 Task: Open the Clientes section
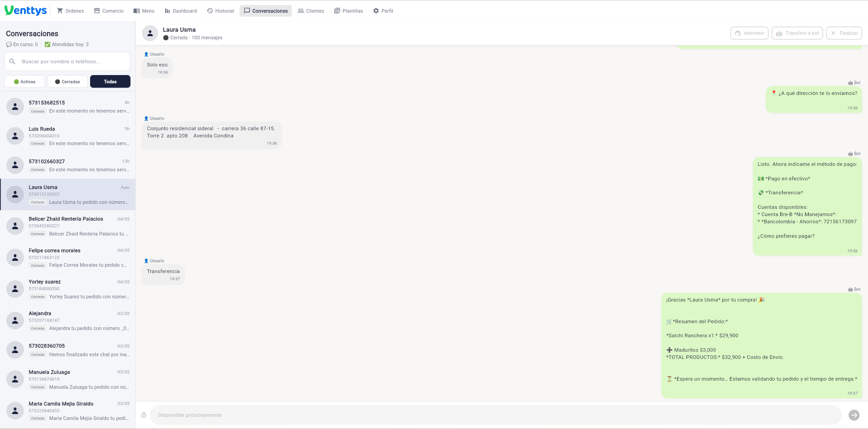311,11
